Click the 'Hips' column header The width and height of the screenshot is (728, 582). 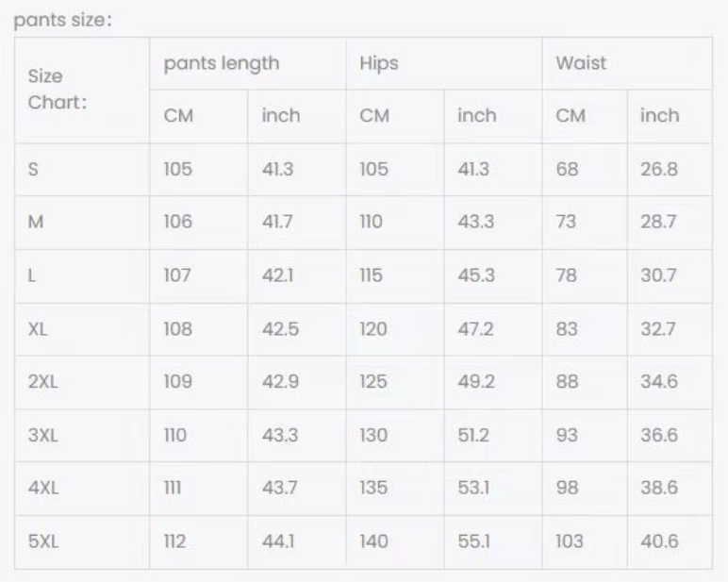click(x=444, y=63)
